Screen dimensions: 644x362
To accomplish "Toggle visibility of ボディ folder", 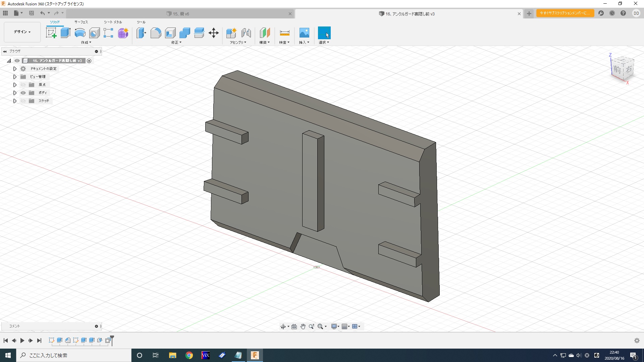I will (x=23, y=93).
